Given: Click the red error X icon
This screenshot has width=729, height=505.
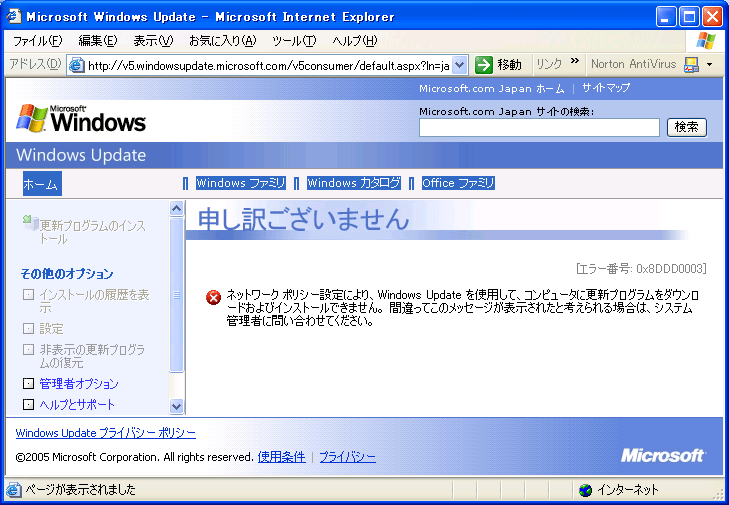Looking at the screenshot, I should click(x=213, y=297).
